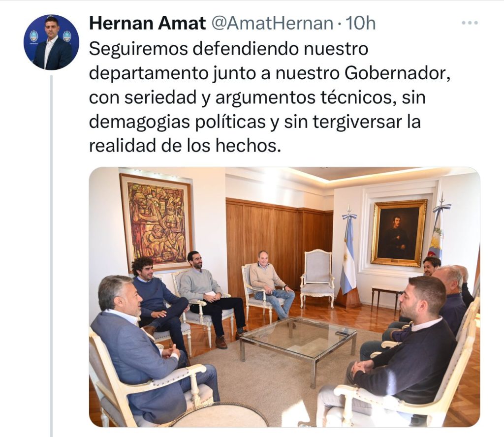
Task: Click the gold-framed portrait in photo
Action: [x=399, y=233]
